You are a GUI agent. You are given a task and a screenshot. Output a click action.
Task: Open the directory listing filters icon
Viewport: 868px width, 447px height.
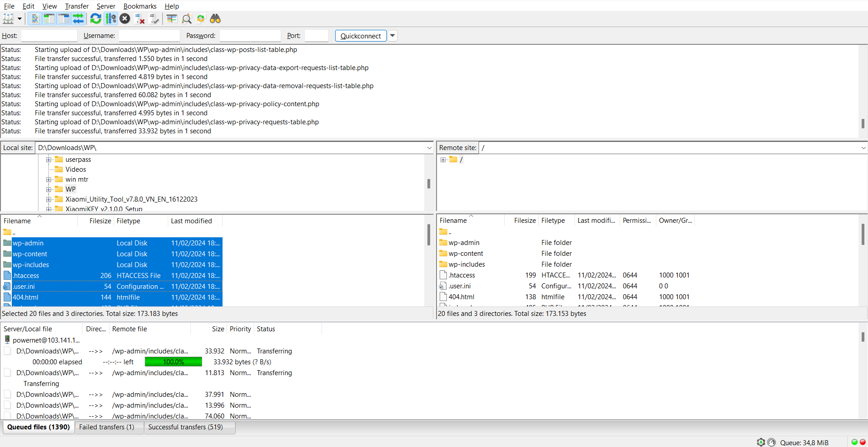coord(171,19)
